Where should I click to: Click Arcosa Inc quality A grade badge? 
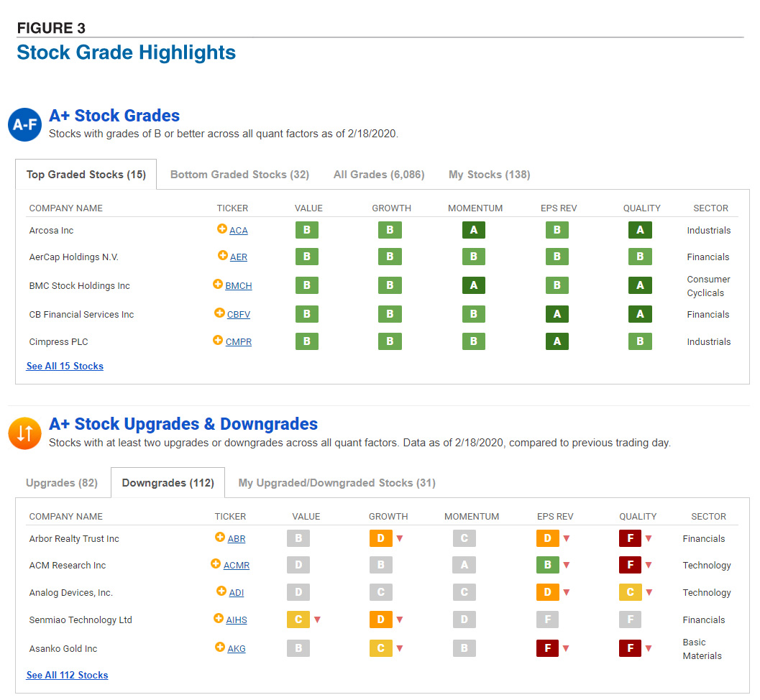640,230
